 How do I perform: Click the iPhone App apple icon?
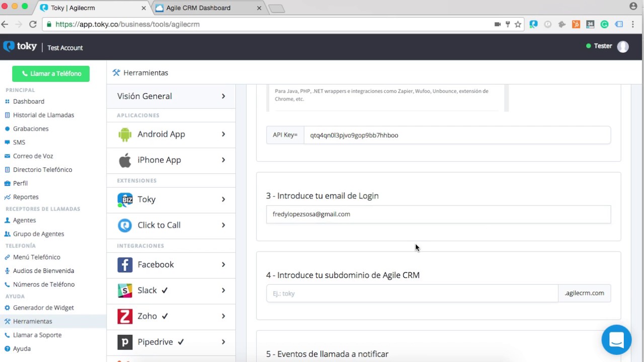125,160
